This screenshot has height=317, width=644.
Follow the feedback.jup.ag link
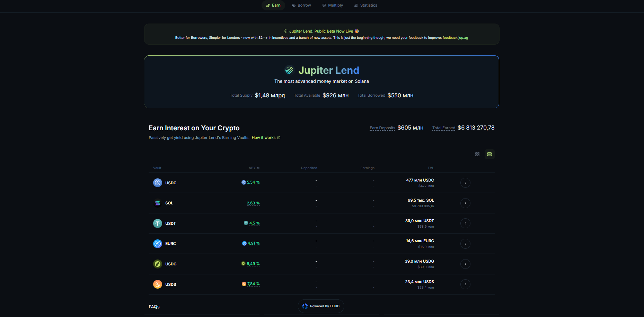coord(455,38)
